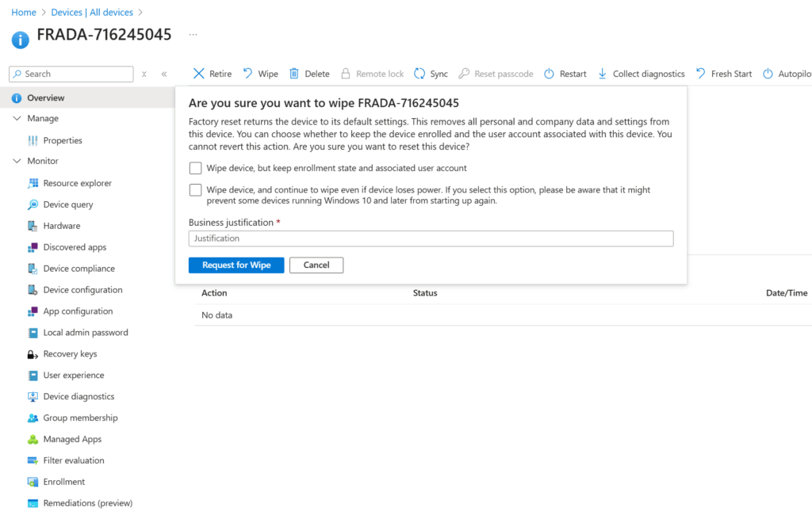Open Recovery keys from the sidebar
Screen dimensions: 812x515
click(70, 354)
